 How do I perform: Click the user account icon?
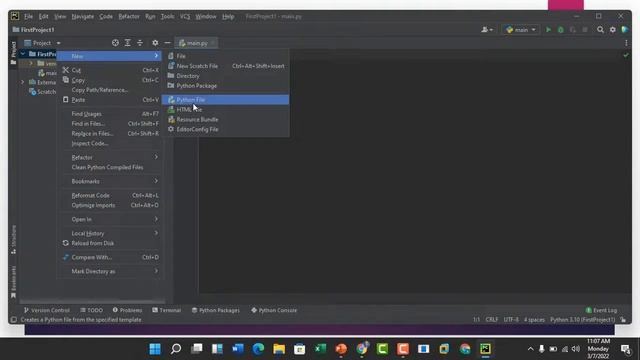[487, 30]
